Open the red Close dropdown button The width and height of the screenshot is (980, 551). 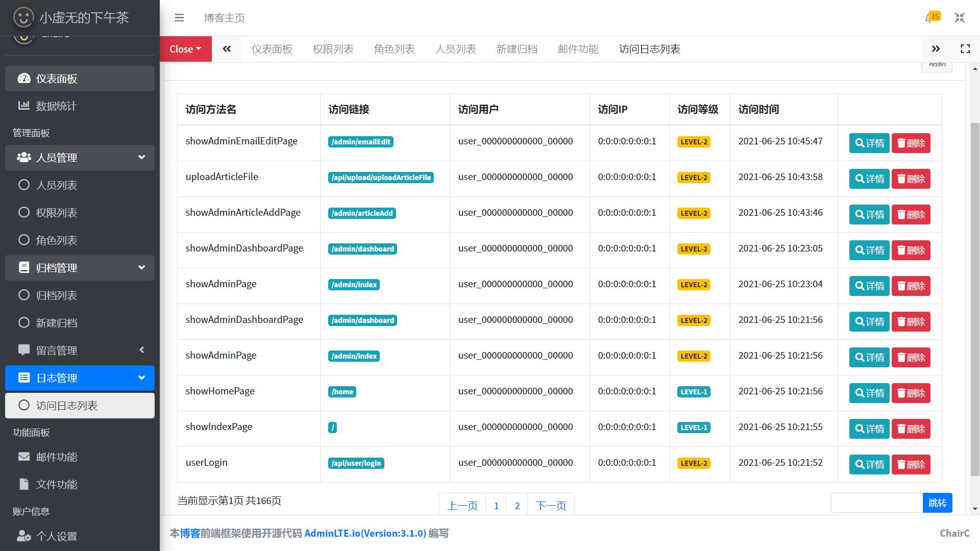coord(185,49)
